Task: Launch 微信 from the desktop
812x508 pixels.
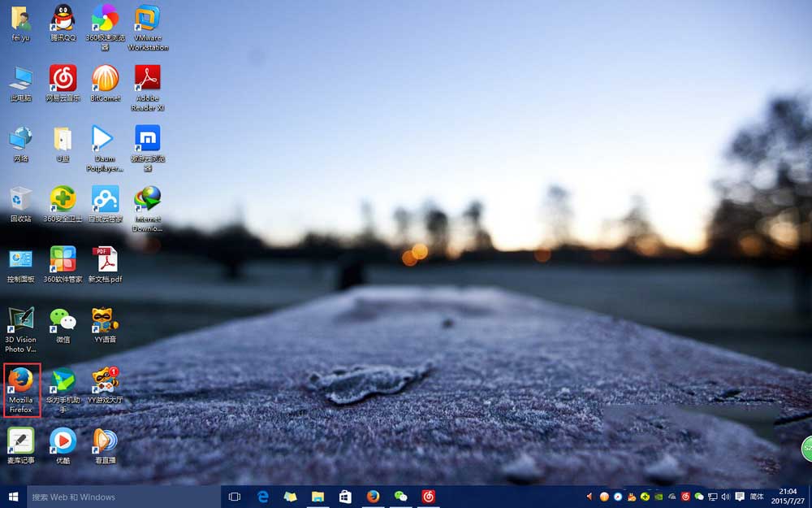Action: (63, 326)
